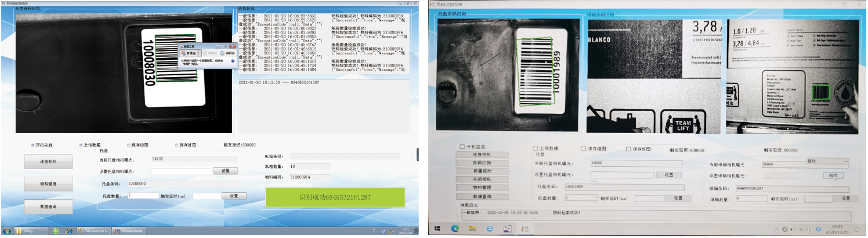This screenshot has height=238, width=868.
Task: Toggle 上传数据 checkbox in left window
Action: pyautogui.click(x=81, y=145)
